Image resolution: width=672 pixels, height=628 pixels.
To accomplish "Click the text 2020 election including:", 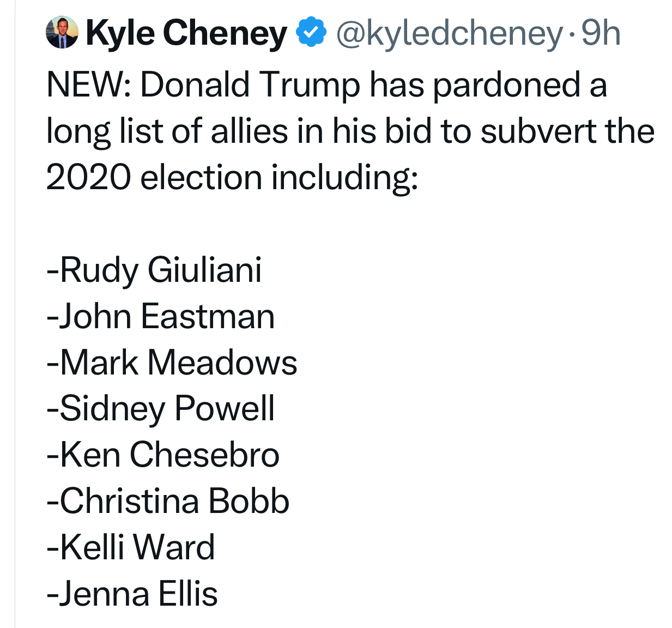I will pyautogui.click(x=232, y=178).
